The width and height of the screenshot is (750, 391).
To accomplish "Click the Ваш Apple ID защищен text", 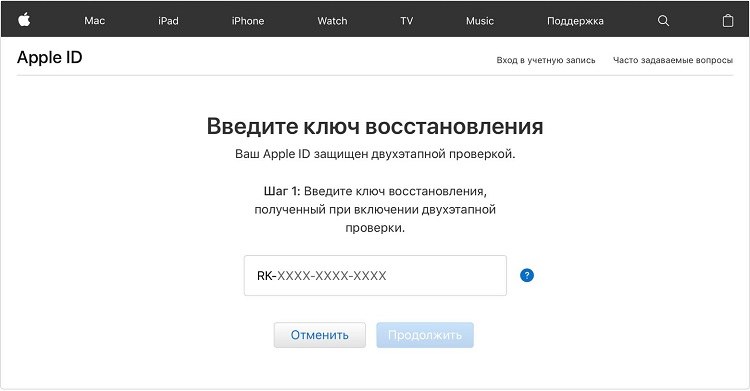I will click(x=375, y=154).
